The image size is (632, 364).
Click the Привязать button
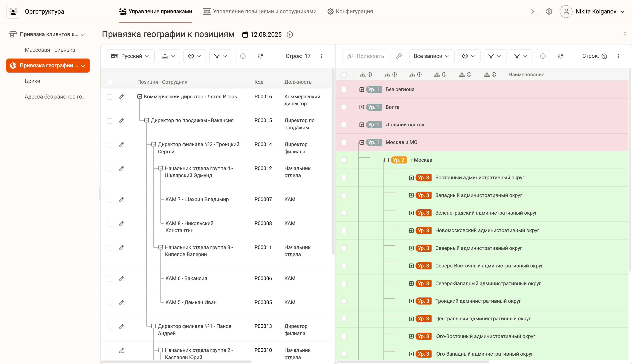pos(365,56)
